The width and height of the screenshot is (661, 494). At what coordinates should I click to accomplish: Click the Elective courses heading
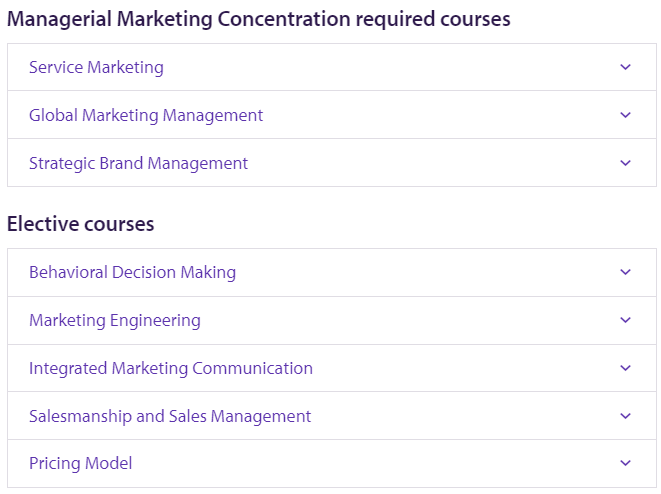coord(81,224)
